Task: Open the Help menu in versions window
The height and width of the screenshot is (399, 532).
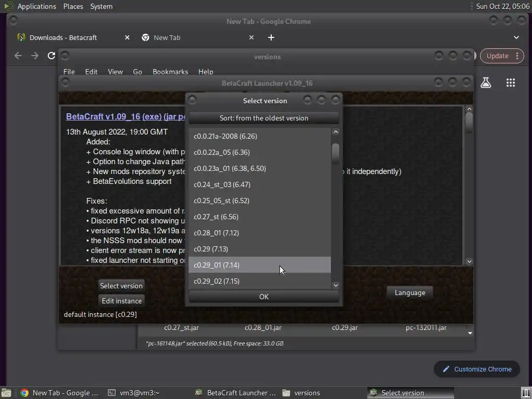Action: click(206, 72)
